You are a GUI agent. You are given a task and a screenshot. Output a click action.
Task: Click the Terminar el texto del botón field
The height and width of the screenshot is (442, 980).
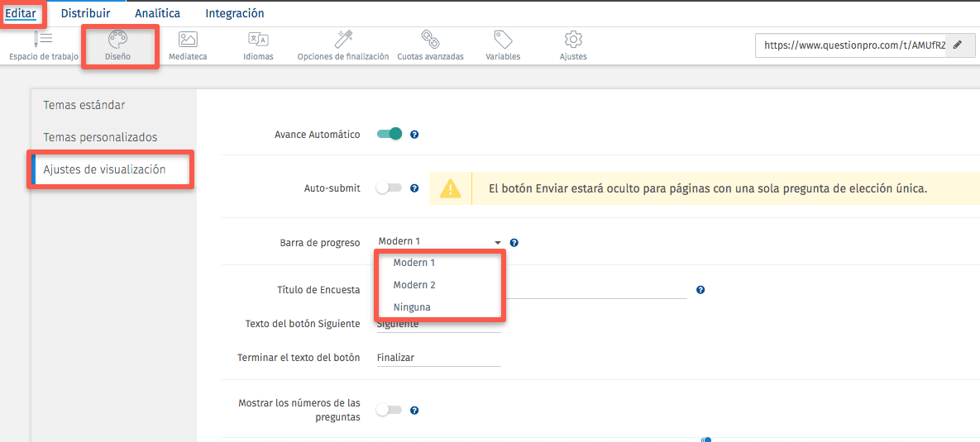point(438,358)
